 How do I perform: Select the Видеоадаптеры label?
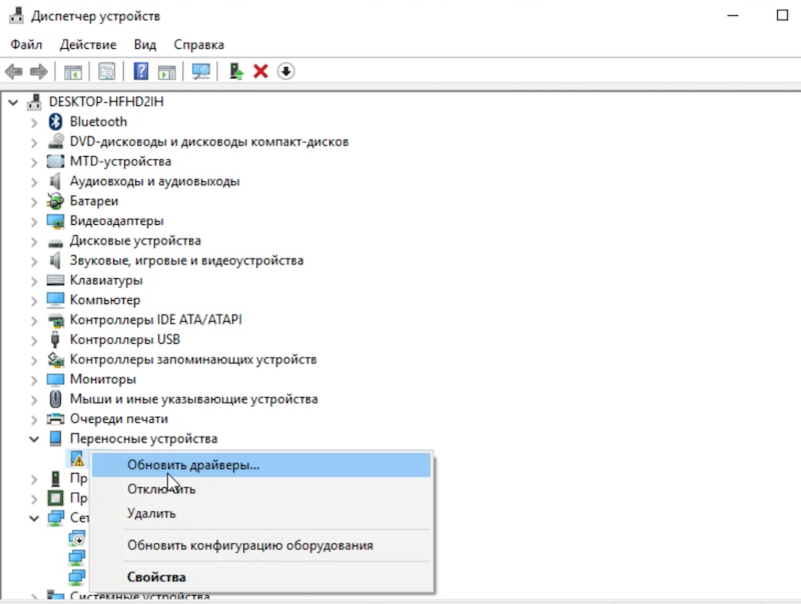click(x=116, y=221)
